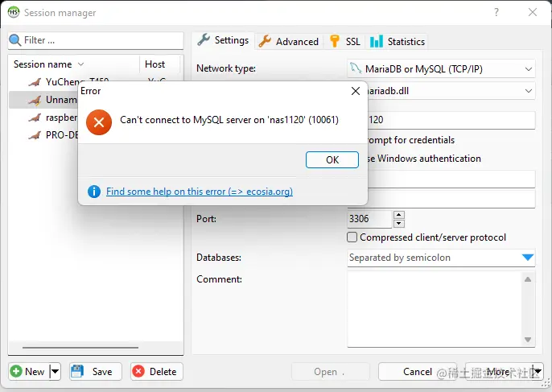
Task: Click the password field above the Port row
Action: point(451,199)
